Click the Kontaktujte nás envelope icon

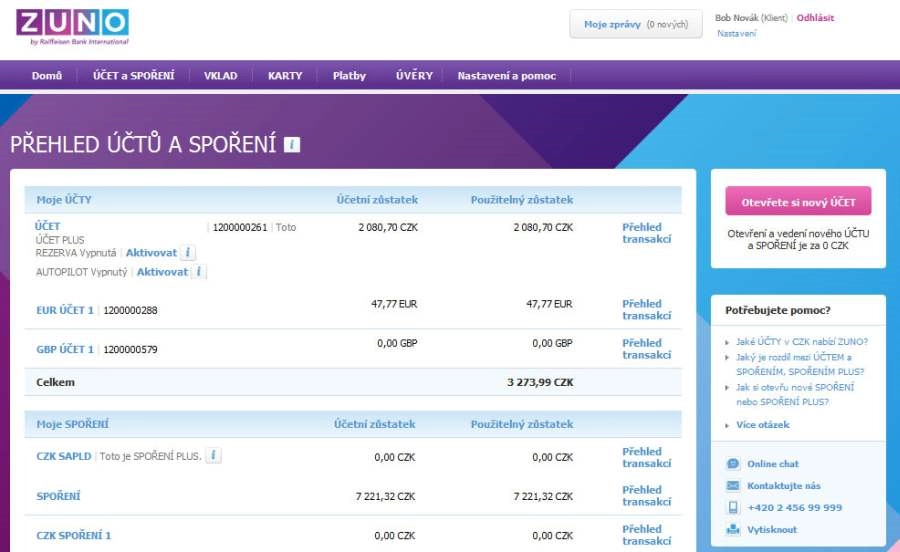733,486
